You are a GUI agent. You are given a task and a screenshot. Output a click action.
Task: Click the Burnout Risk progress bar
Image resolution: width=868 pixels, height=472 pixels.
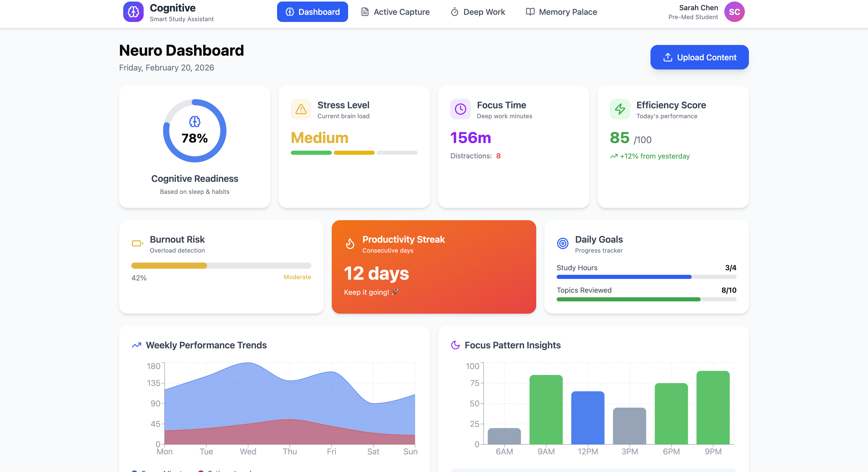(221, 266)
